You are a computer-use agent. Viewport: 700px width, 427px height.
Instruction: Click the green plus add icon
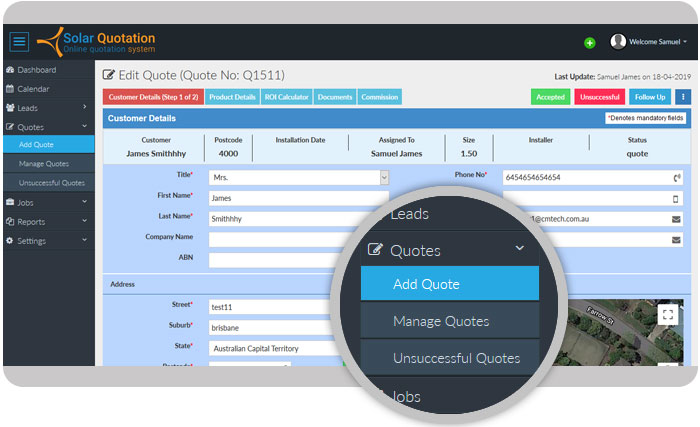pos(590,43)
